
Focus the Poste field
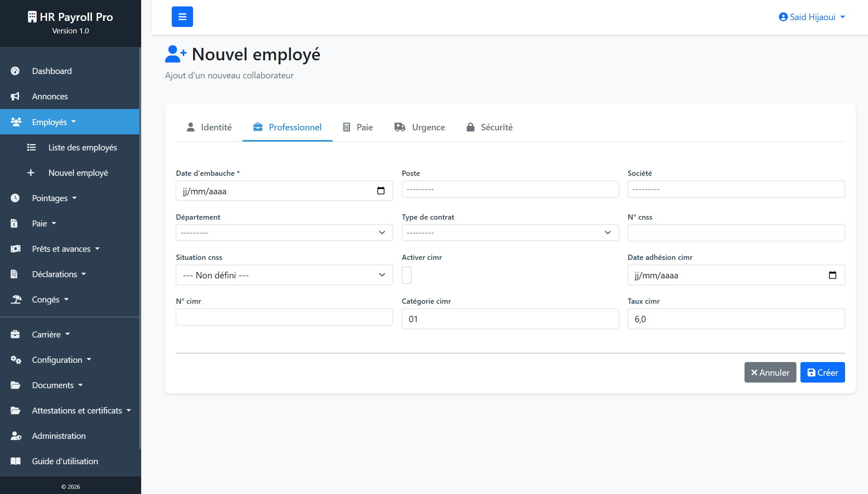tap(510, 189)
